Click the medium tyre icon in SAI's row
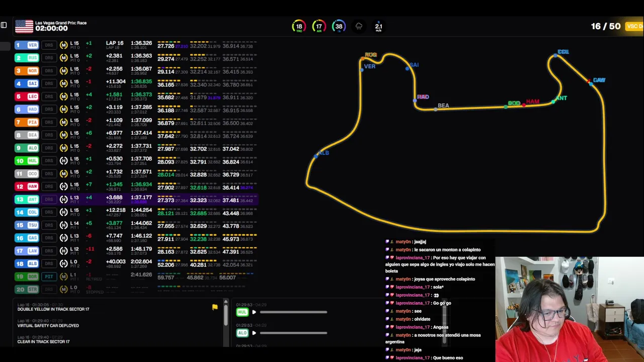This screenshot has height=362, width=644. (x=63, y=83)
